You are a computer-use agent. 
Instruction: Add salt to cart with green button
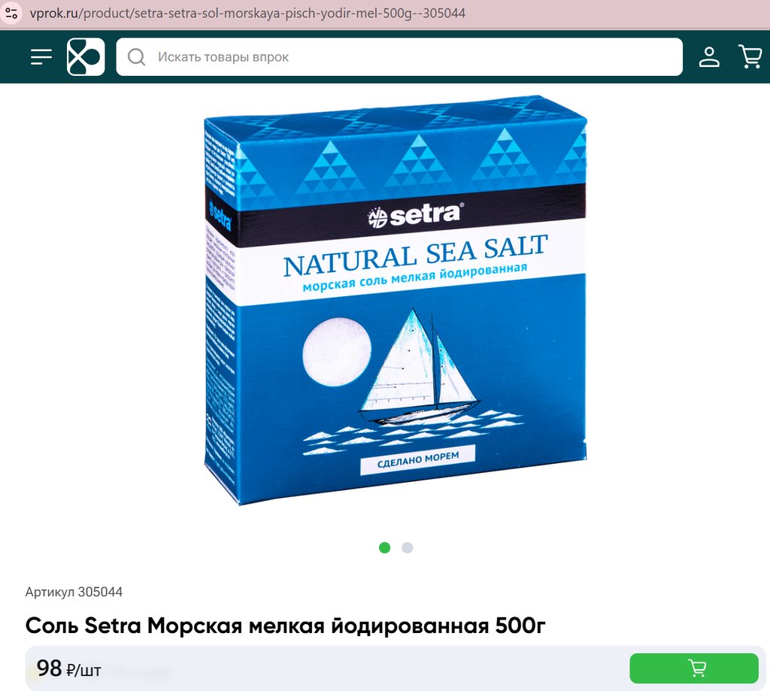(x=694, y=668)
